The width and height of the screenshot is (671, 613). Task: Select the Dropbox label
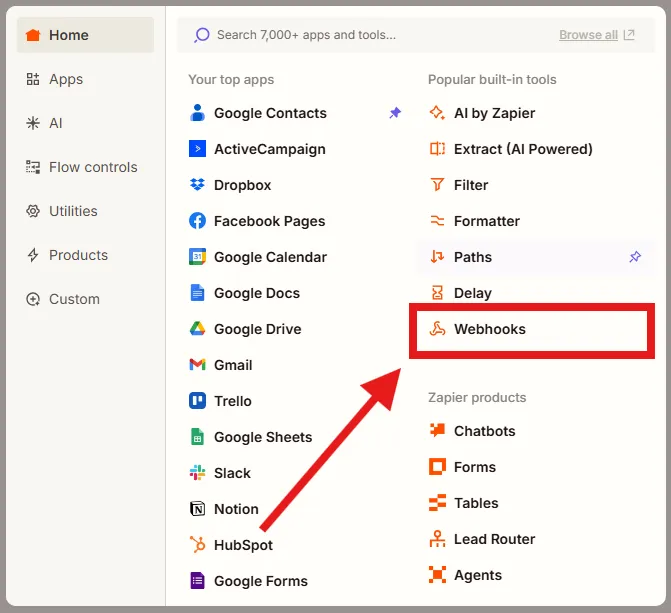pyautogui.click(x=242, y=185)
